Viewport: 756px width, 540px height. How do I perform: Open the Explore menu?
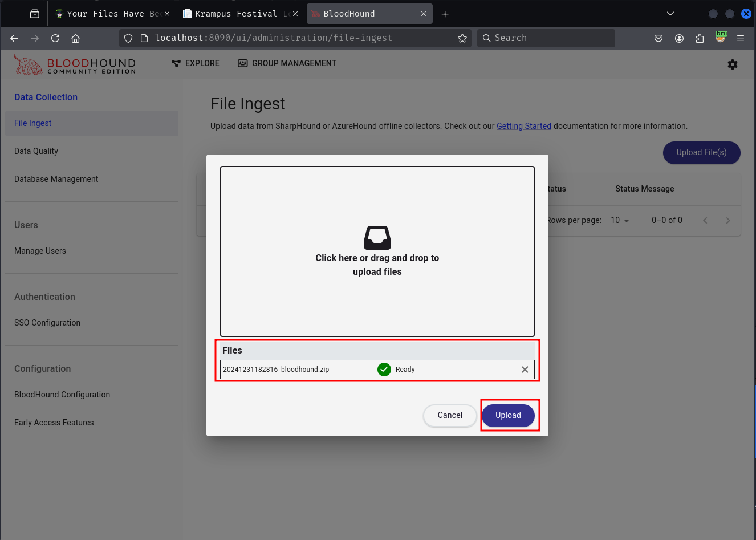point(196,63)
